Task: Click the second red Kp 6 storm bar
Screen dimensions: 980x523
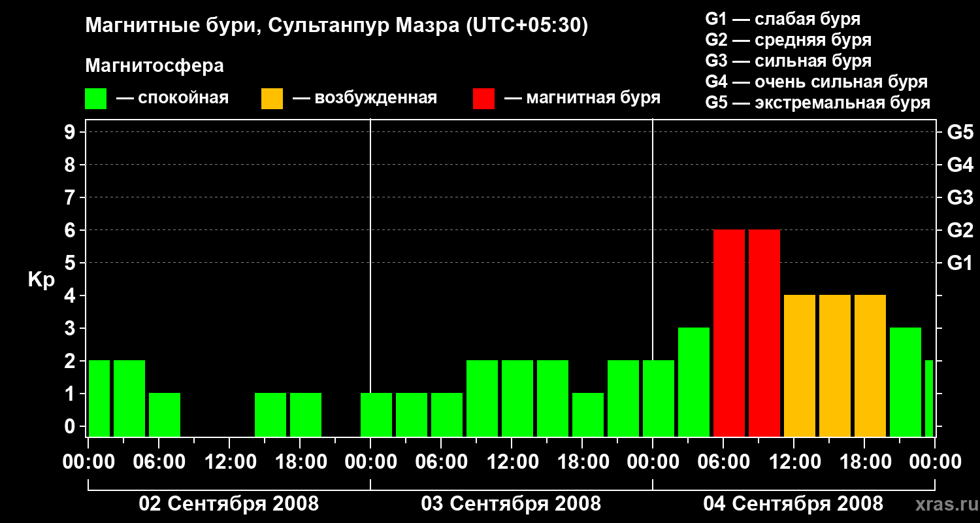Action: 764,333
